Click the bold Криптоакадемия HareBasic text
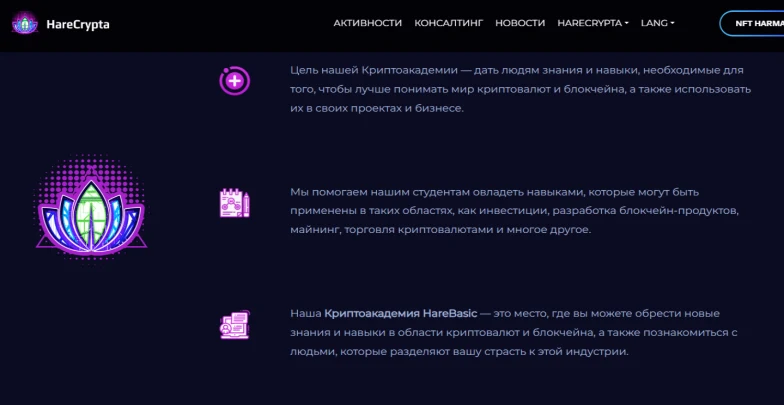 400,314
